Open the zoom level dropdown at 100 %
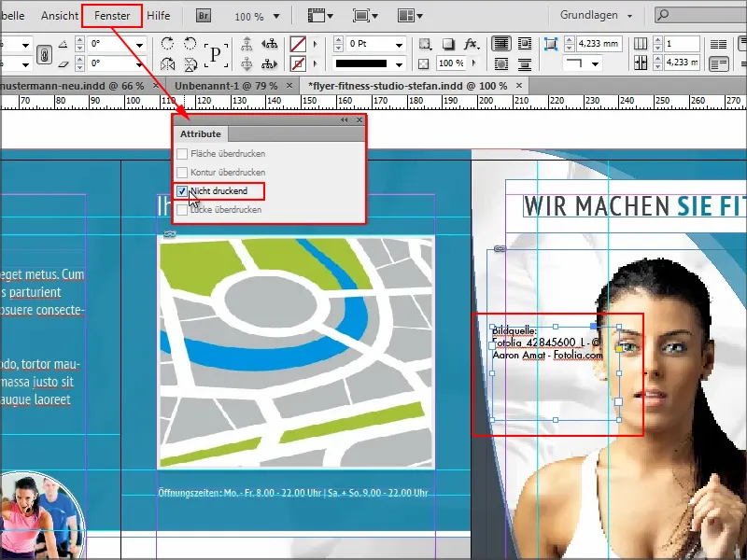 [x=276, y=17]
